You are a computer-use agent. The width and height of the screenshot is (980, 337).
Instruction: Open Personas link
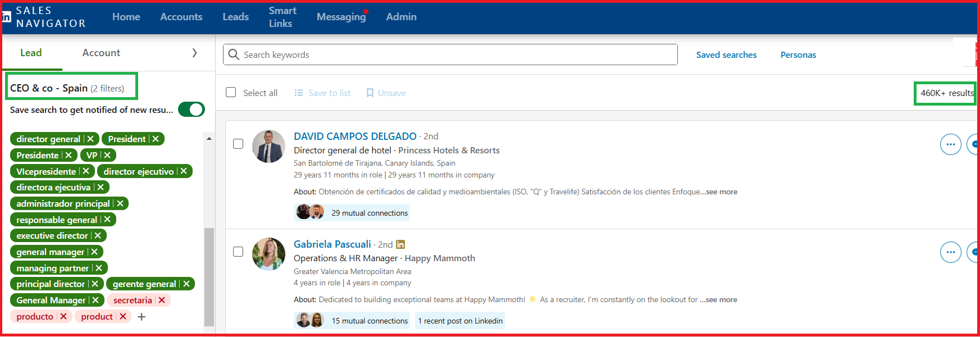[x=798, y=54]
